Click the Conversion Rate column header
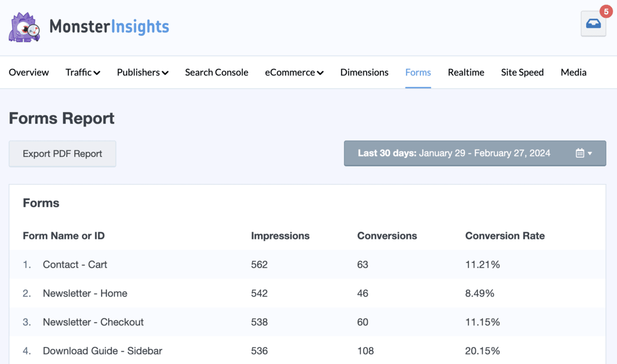 point(505,236)
